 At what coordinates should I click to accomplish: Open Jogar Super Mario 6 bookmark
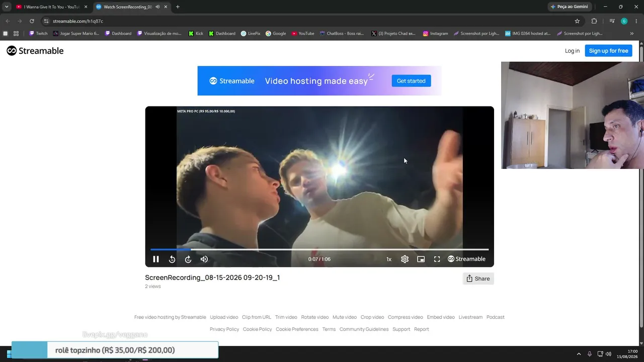coord(76,34)
